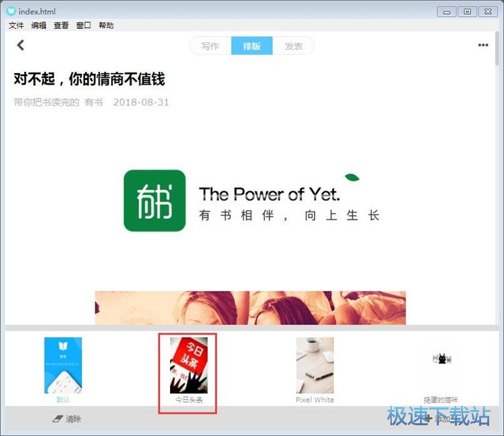Open the 窗口 menu

83,26
